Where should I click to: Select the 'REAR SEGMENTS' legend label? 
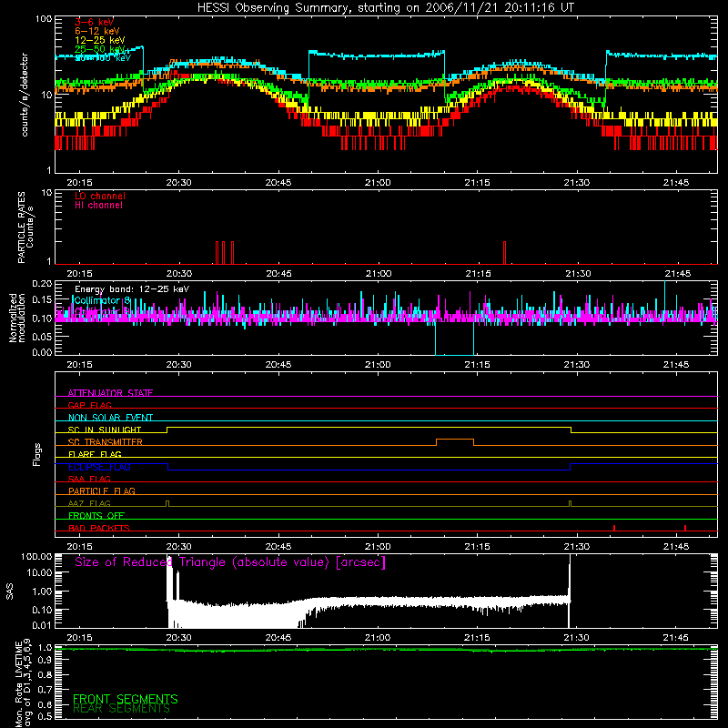pyautogui.click(x=121, y=709)
